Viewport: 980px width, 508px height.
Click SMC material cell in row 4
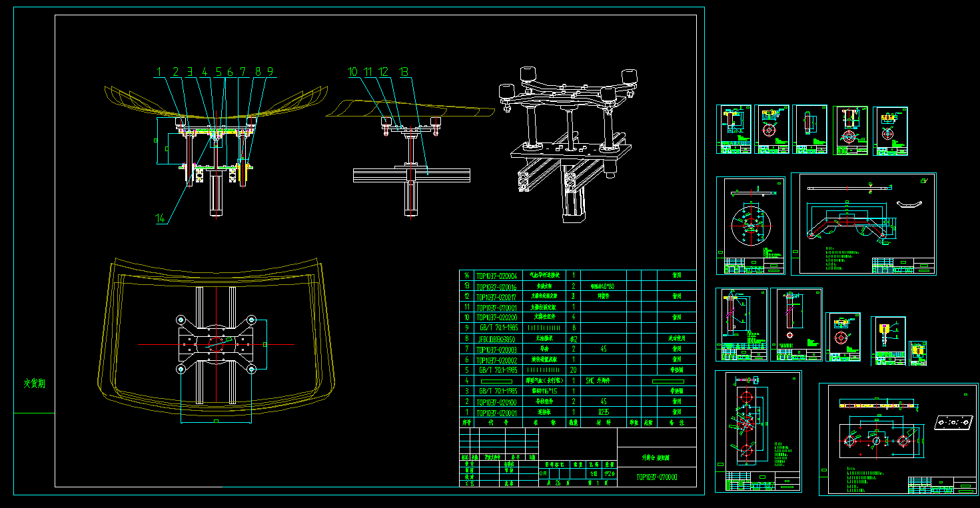click(x=603, y=381)
